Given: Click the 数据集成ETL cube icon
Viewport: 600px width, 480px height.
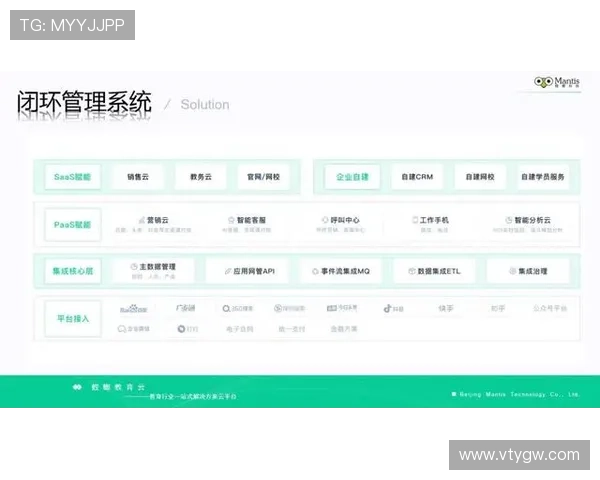Looking at the screenshot, I should (x=412, y=271).
